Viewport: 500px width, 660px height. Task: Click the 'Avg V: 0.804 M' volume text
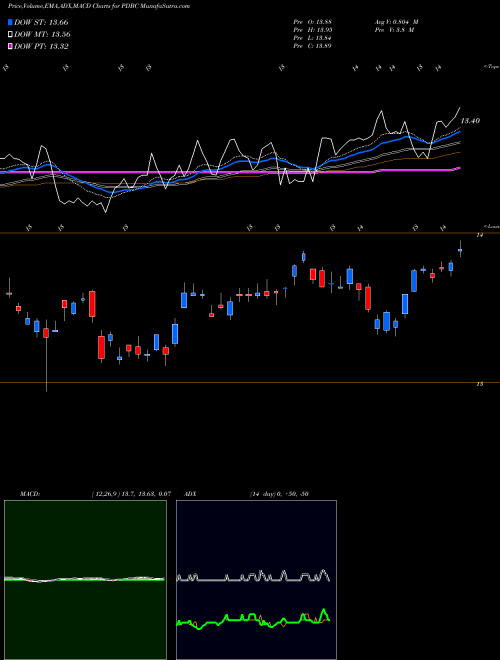(x=396, y=22)
